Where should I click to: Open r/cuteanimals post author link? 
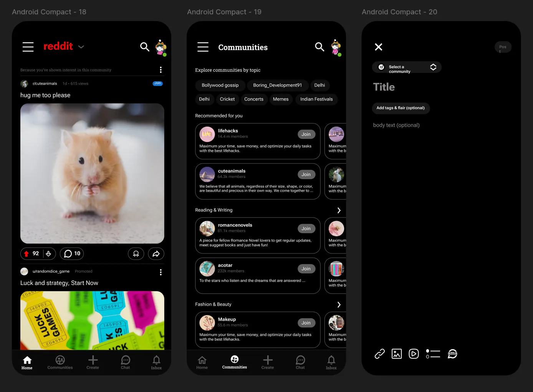coord(45,84)
